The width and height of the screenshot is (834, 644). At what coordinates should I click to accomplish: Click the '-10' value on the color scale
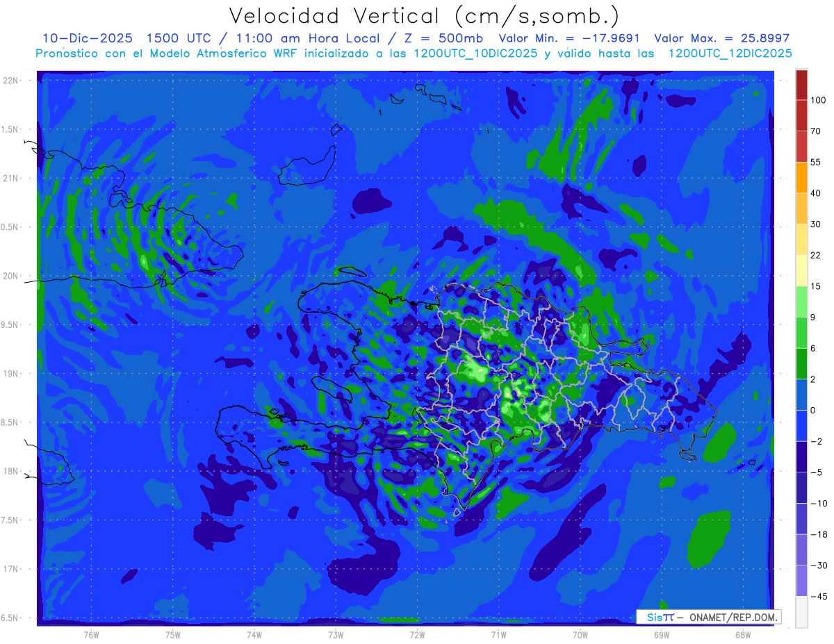819,504
